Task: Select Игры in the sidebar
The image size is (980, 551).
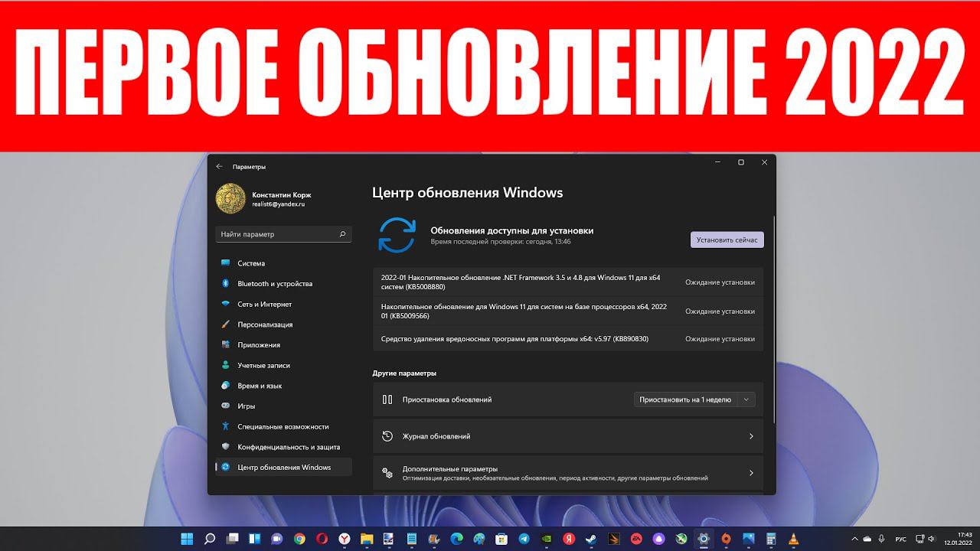Action: pos(284,406)
